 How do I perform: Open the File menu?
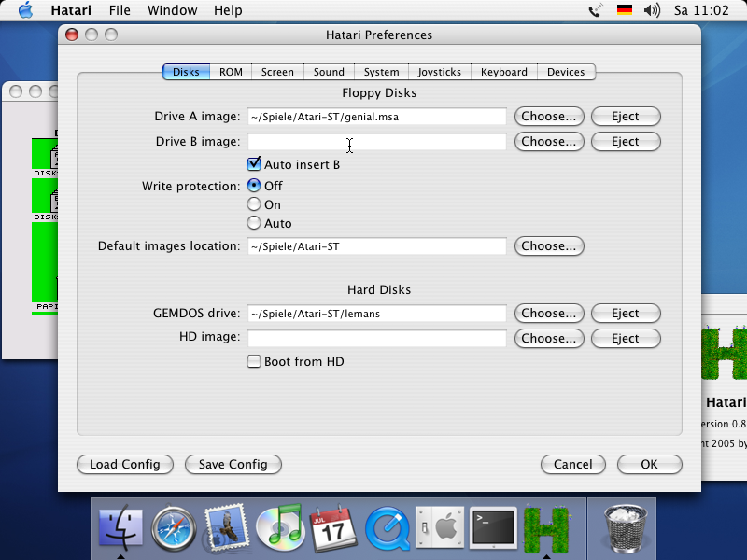click(x=120, y=10)
